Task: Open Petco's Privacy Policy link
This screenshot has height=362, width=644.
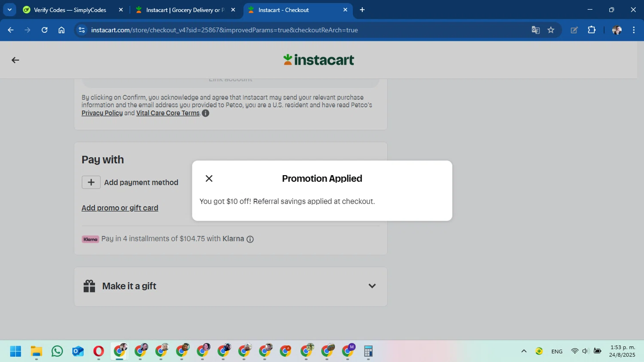Action: [102, 113]
